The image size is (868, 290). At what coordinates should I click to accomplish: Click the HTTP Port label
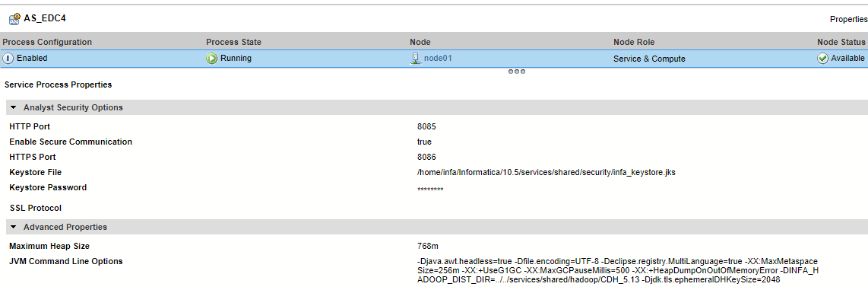coord(30,126)
